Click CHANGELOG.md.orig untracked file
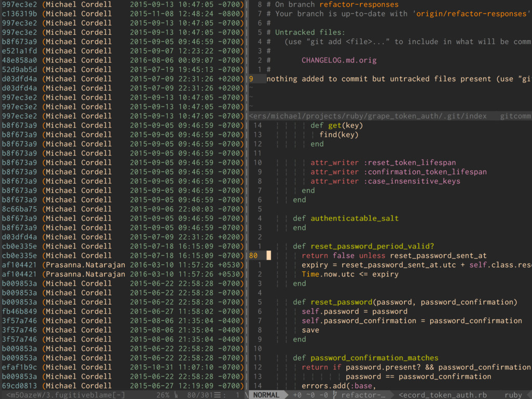The width and height of the screenshot is (532, 399). point(339,60)
